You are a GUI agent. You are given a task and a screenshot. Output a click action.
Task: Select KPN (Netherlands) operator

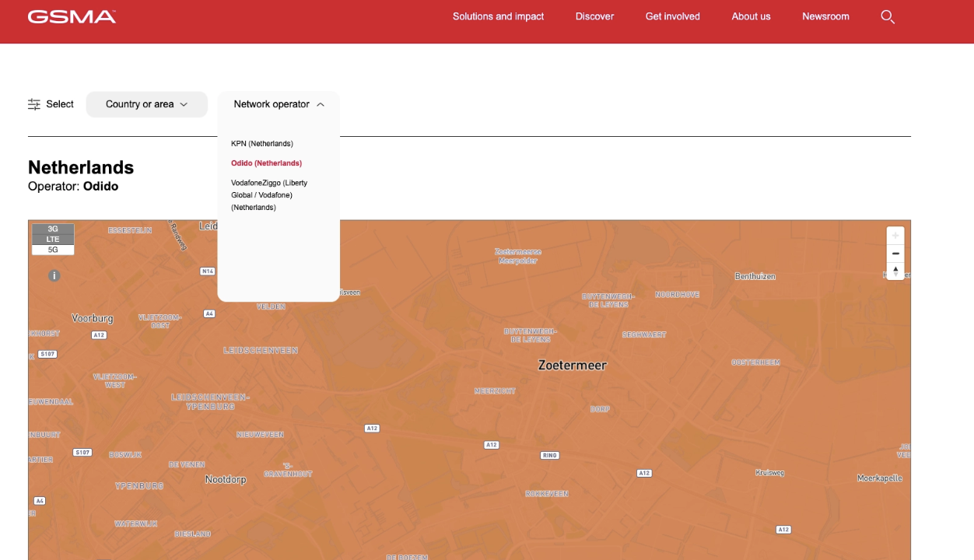click(x=262, y=144)
